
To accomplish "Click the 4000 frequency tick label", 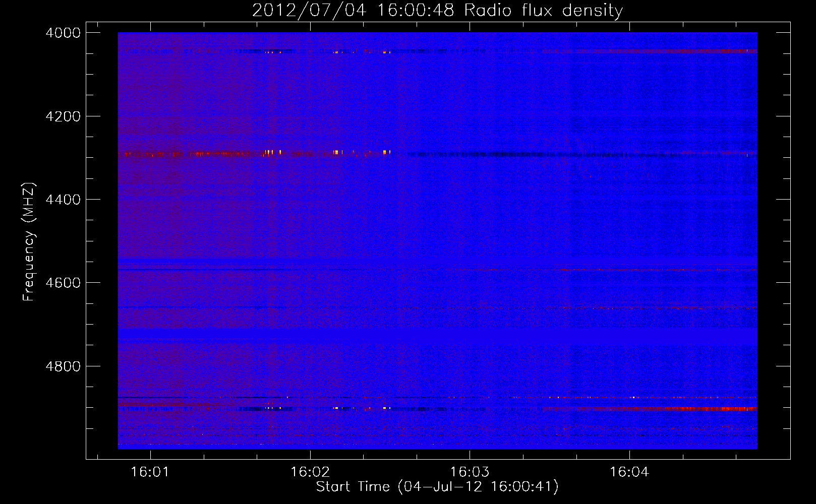I will coord(63,33).
